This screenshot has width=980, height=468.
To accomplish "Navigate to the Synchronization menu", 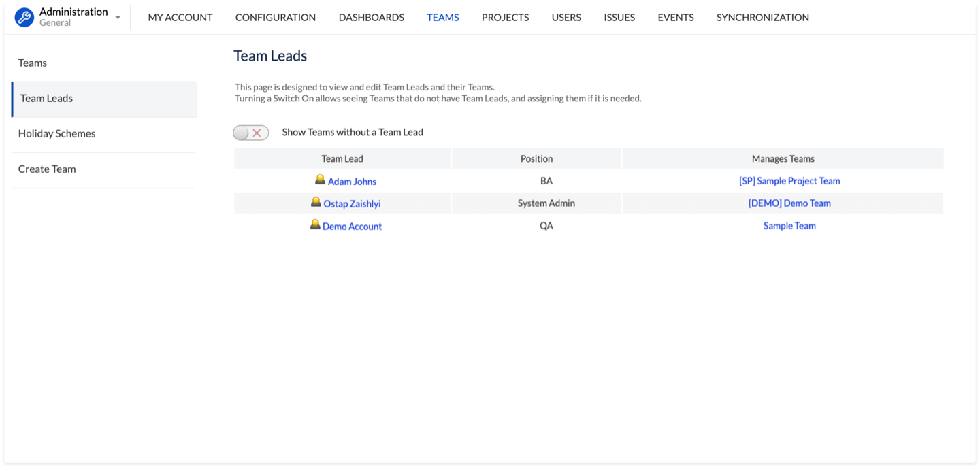I will coord(763,18).
